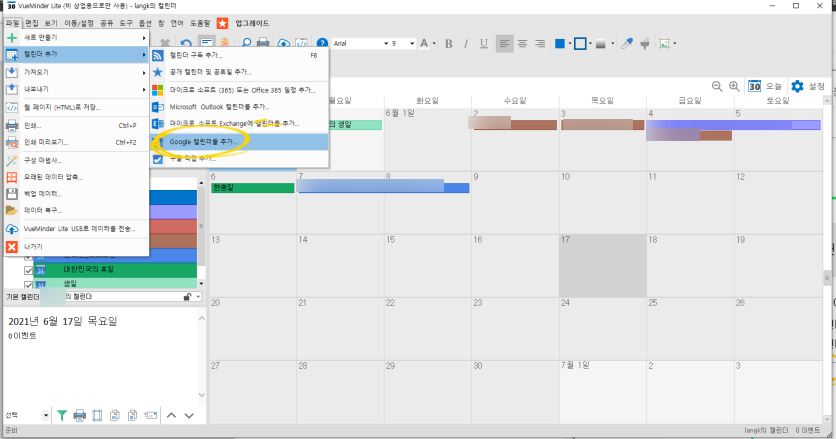The height and width of the screenshot is (439, 836).
Task: Choose 백업 데이터 entry
Action: pos(77,194)
